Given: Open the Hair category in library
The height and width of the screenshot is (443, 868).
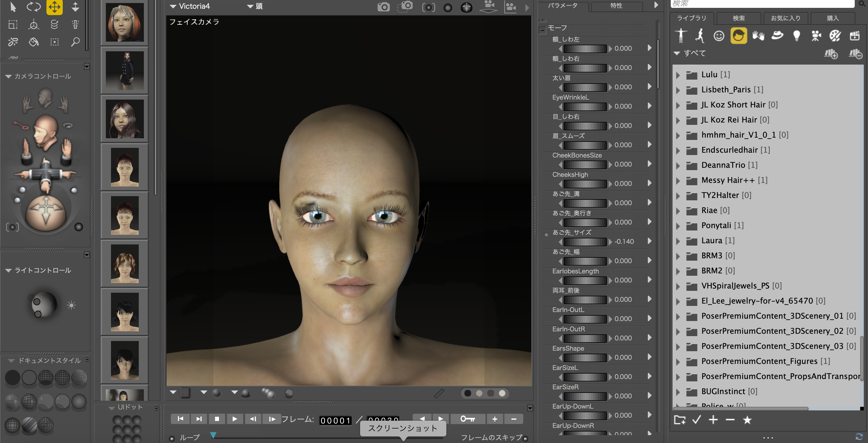Looking at the screenshot, I should click(738, 36).
